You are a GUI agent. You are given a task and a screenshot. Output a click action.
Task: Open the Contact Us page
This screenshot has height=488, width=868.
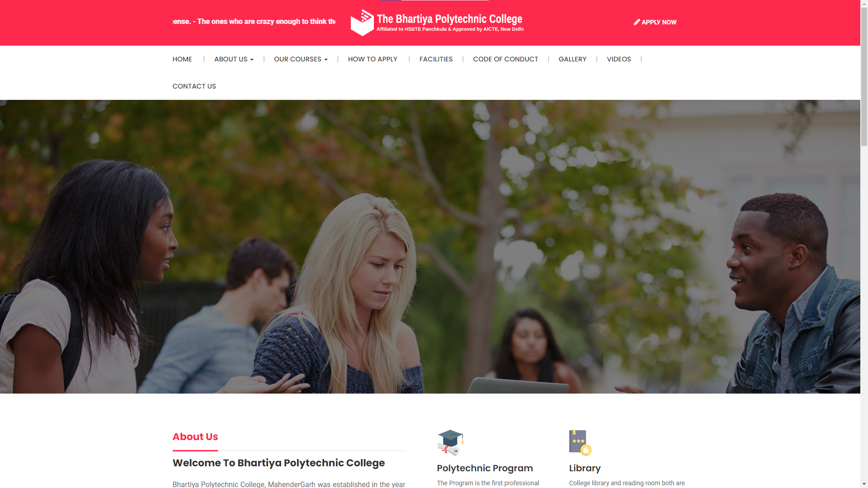pos(194,86)
